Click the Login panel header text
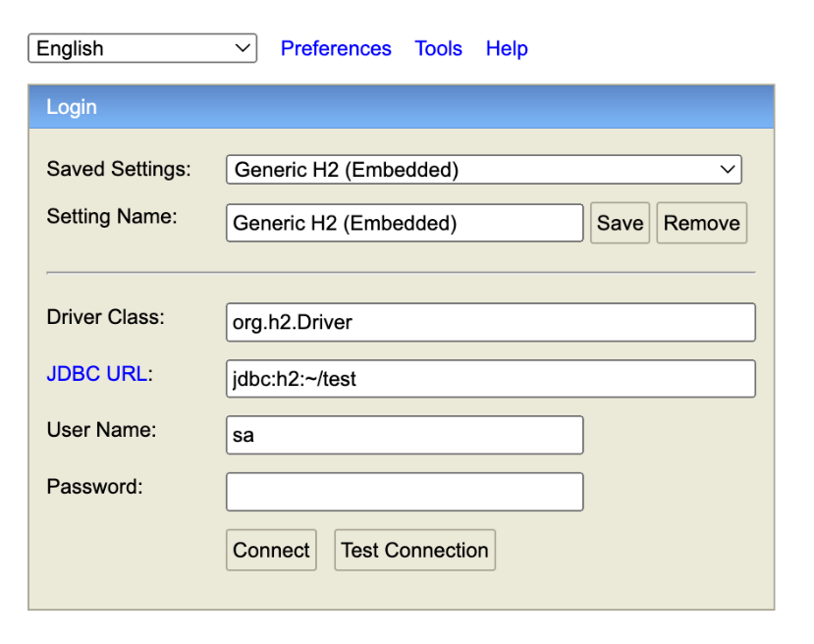 72,107
